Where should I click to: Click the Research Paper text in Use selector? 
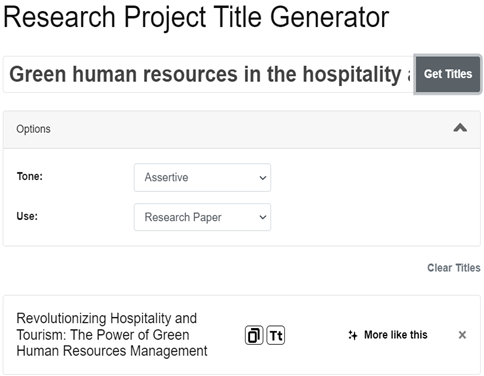(183, 217)
